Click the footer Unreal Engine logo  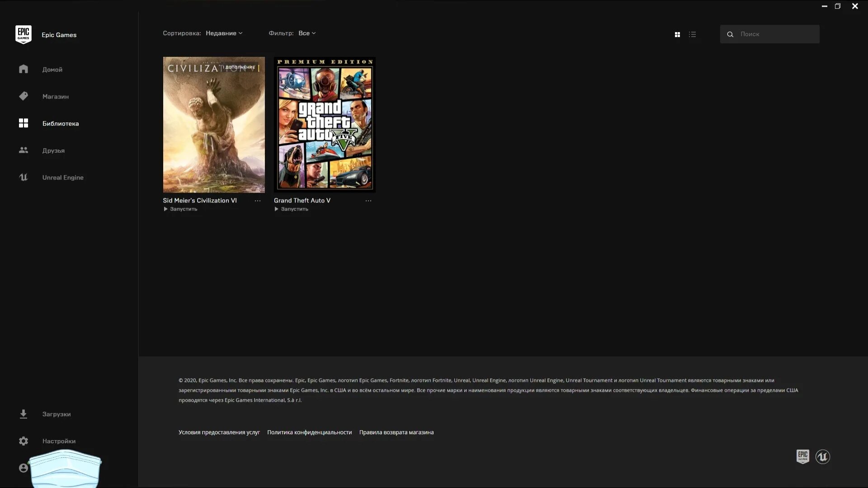(823, 457)
